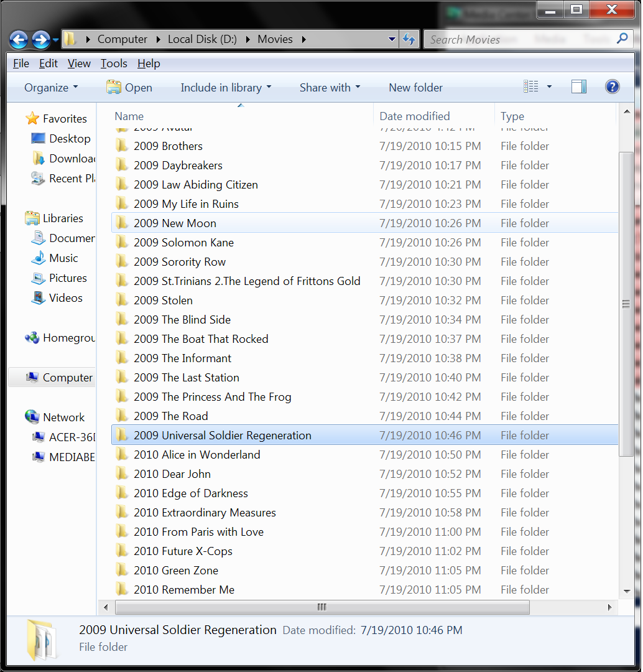Screen dimensions: 643x672
Task: Open the Help menu
Action: click(149, 63)
